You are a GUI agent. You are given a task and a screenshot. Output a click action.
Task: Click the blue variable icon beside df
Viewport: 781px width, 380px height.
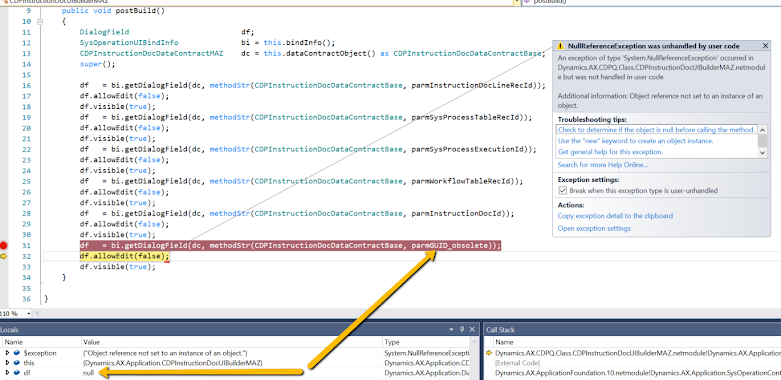tap(16, 373)
